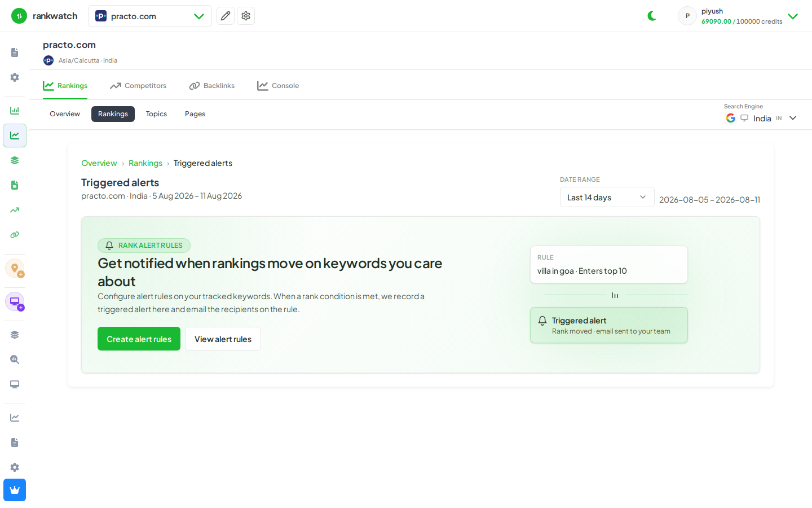Image resolution: width=812 pixels, height=508 pixels.
Task: Click the desktop device icon beside India
Action: [744, 118]
